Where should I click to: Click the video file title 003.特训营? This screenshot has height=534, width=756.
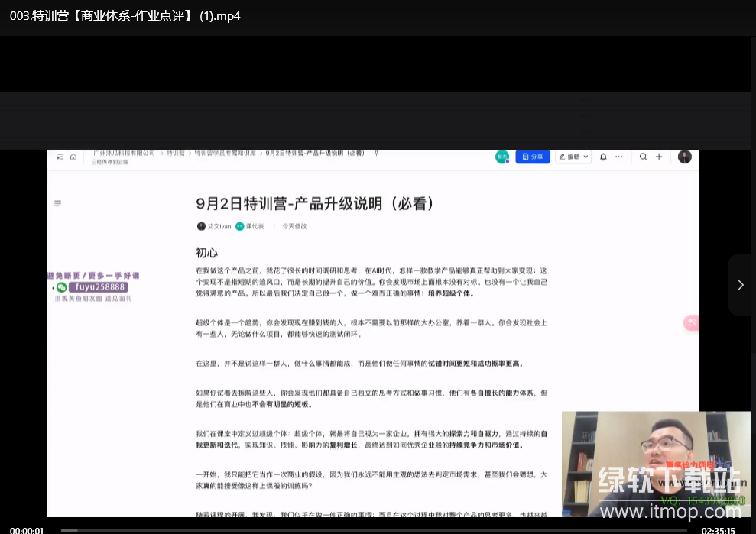(125, 16)
